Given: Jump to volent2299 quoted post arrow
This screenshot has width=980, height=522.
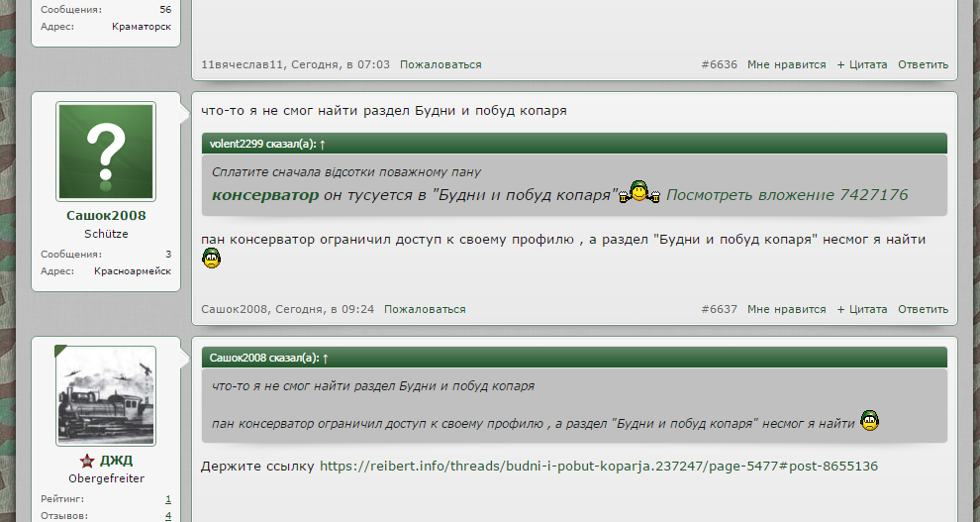Looking at the screenshot, I should coord(323,145).
